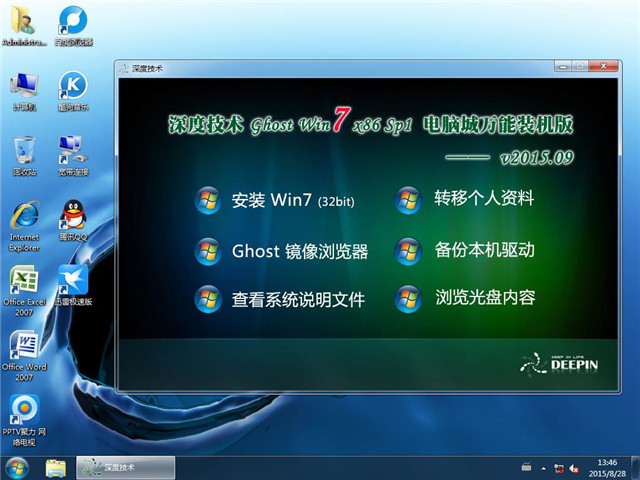Launch the PPTV network TV shortcut

coord(24,420)
